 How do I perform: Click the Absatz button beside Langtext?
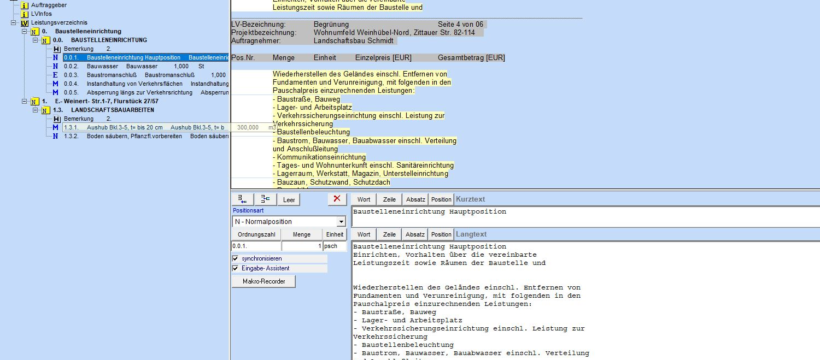[415, 234]
